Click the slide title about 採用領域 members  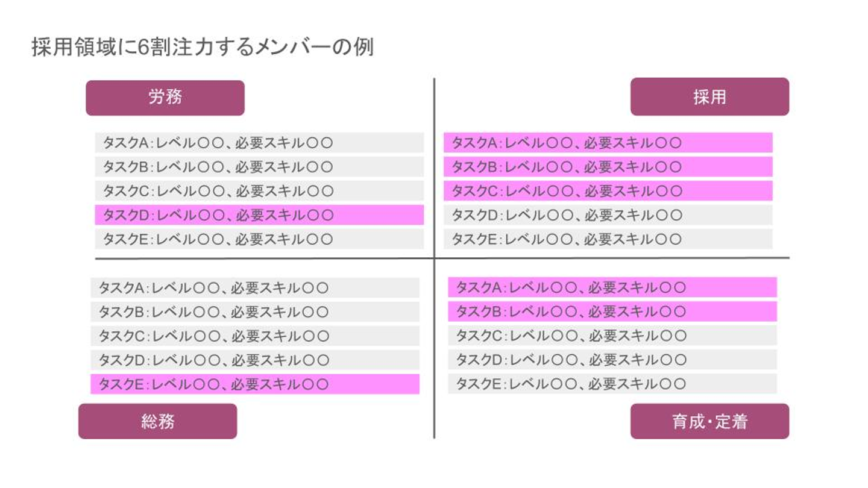click(203, 47)
